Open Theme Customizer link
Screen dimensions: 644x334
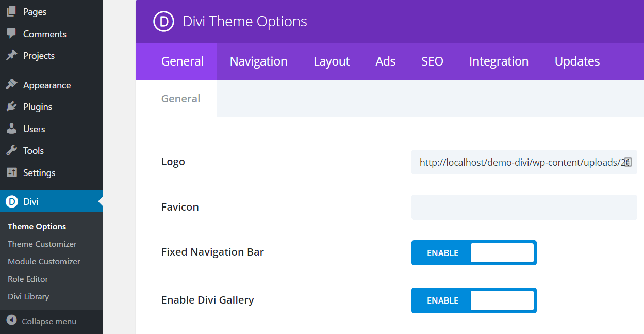(42, 244)
